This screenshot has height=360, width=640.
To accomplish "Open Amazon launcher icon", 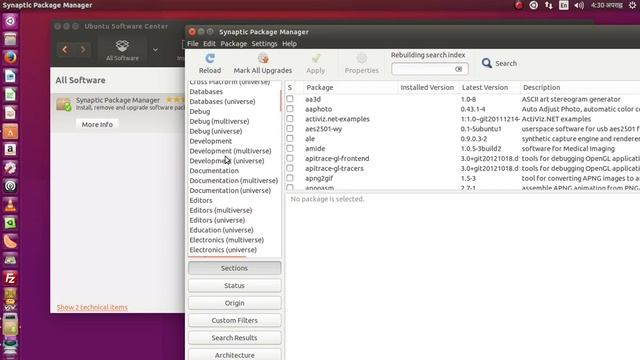I will tap(10, 149).
